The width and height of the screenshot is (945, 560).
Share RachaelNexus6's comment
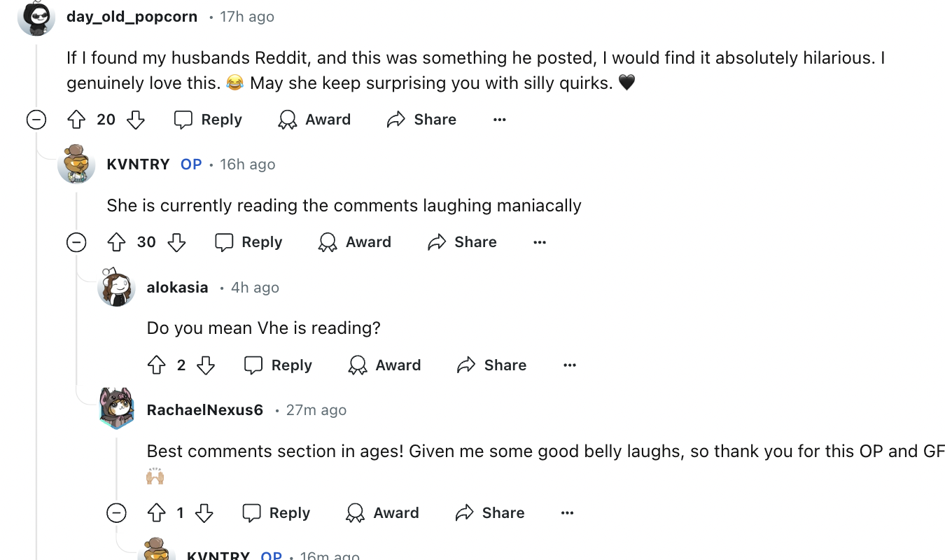point(489,513)
